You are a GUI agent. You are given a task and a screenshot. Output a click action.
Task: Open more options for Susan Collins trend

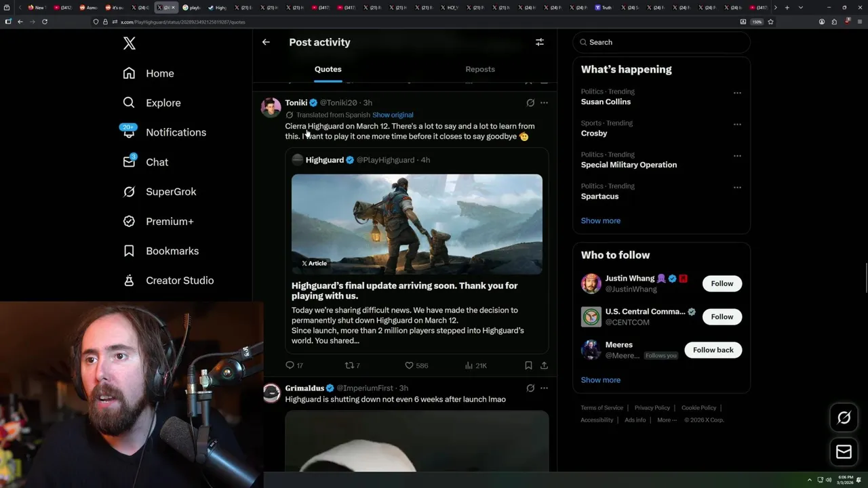click(737, 93)
